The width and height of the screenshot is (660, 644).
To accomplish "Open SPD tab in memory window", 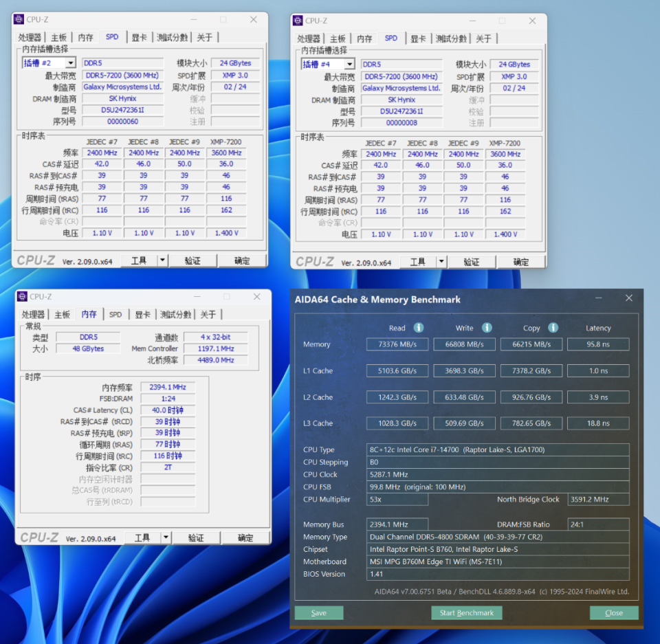I will (x=115, y=314).
